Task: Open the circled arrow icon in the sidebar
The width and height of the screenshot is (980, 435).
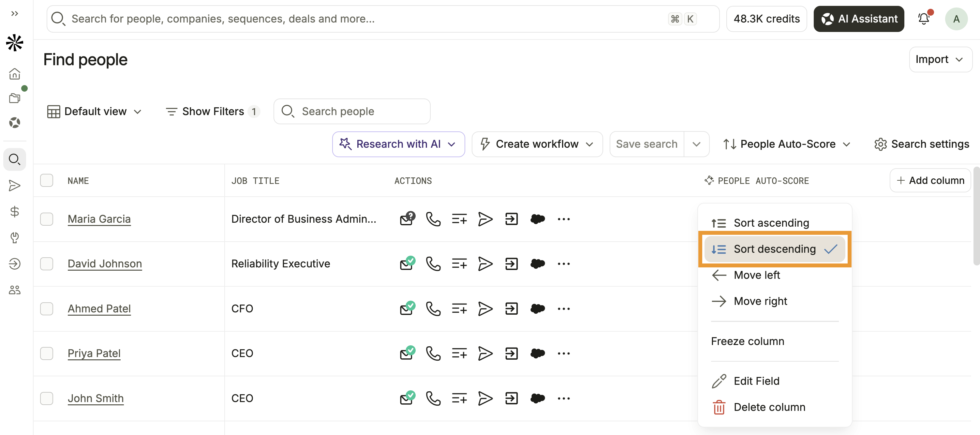Action: click(x=14, y=263)
